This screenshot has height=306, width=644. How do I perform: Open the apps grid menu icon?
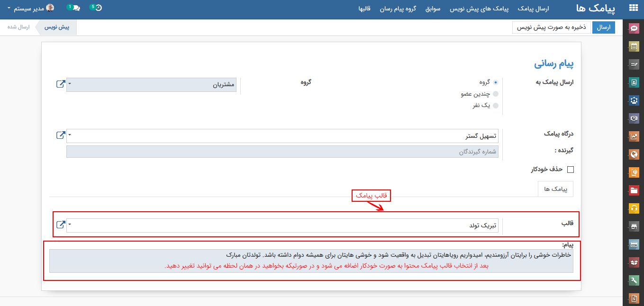tap(634, 8)
